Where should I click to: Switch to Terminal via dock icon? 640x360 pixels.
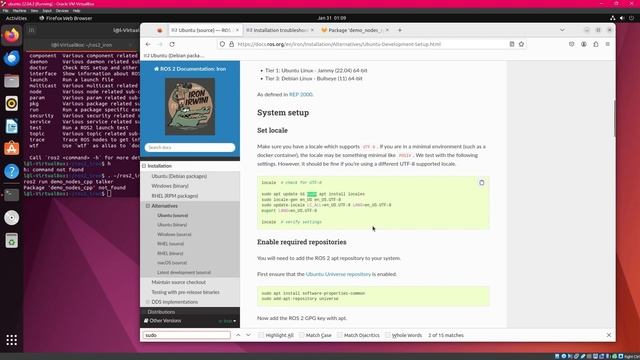click(11, 195)
